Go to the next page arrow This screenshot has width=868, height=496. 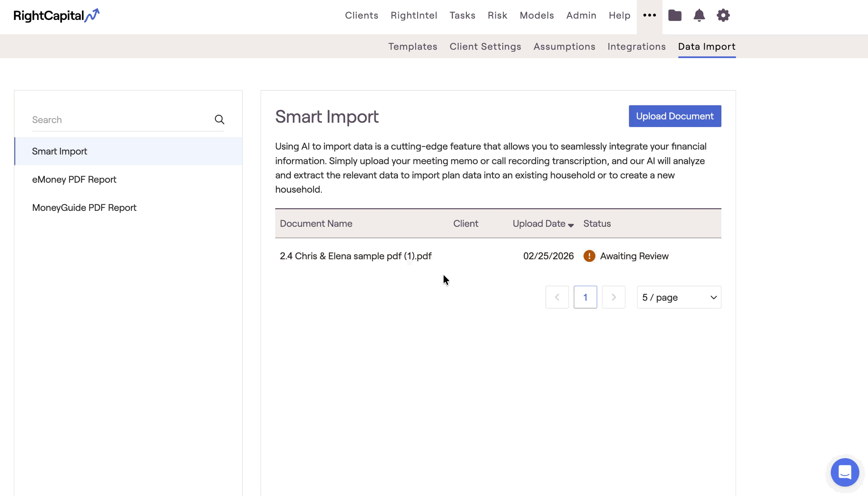click(x=613, y=297)
